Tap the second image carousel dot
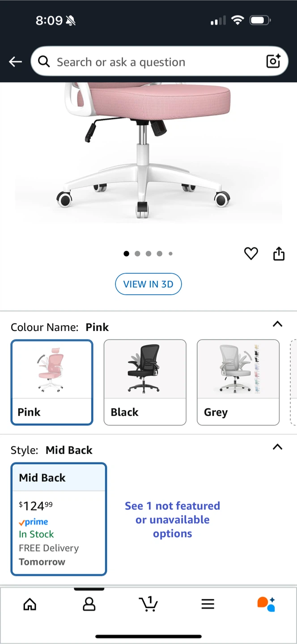This screenshot has height=644, width=297. 137,254
